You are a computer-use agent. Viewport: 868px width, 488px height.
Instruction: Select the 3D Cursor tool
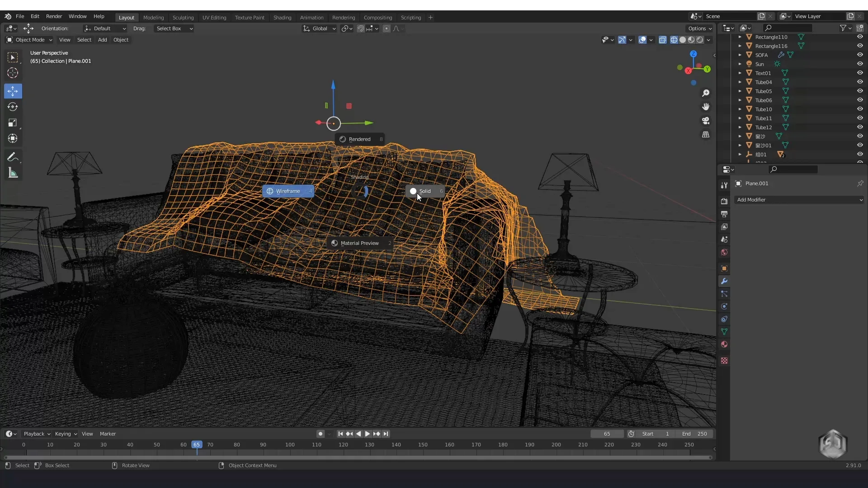(x=13, y=73)
